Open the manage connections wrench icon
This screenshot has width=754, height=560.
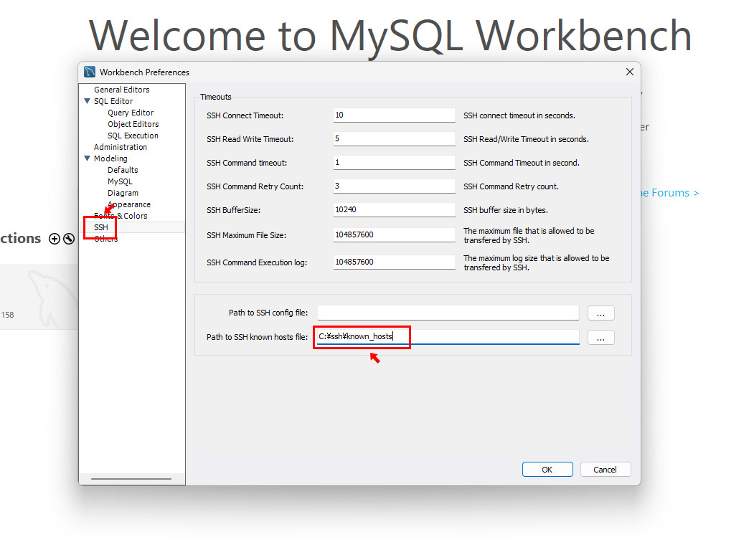tap(70, 239)
